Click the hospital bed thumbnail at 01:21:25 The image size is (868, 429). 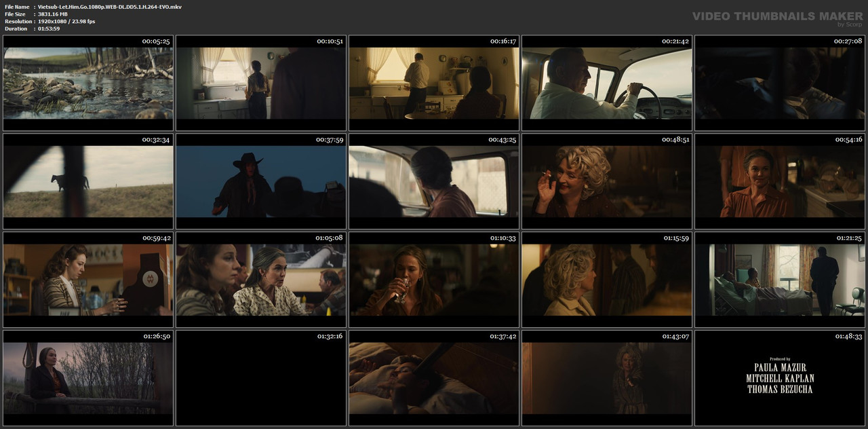tap(780, 280)
